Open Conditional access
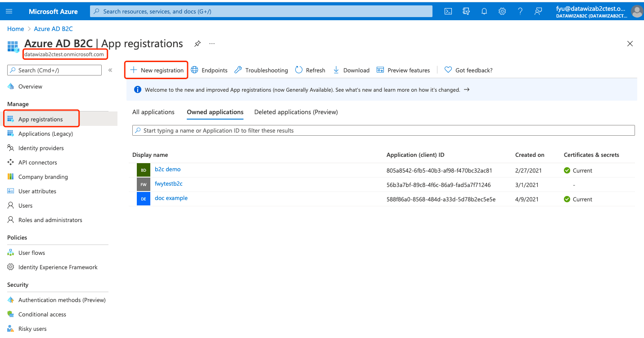Image resolution: width=644 pixels, height=338 pixels. pos(42,314)
